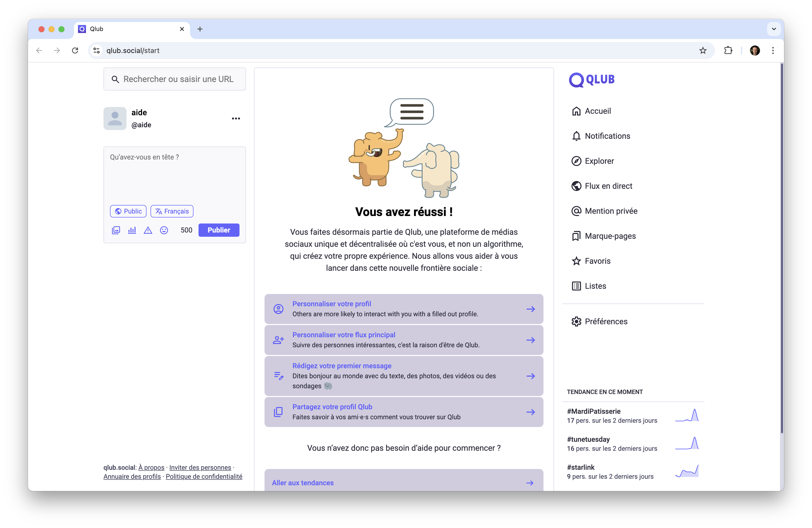Viewport: 812px width, 528px height.
Task: Click Inviter des personnes link
Action: (200, 468)
